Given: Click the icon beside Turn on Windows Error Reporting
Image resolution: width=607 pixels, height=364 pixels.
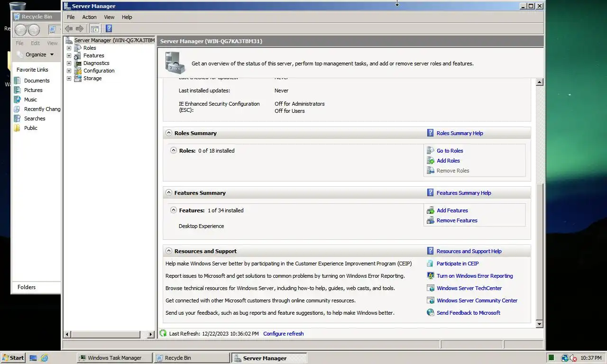Looking at the screenshot, I should tap(430, 276).
